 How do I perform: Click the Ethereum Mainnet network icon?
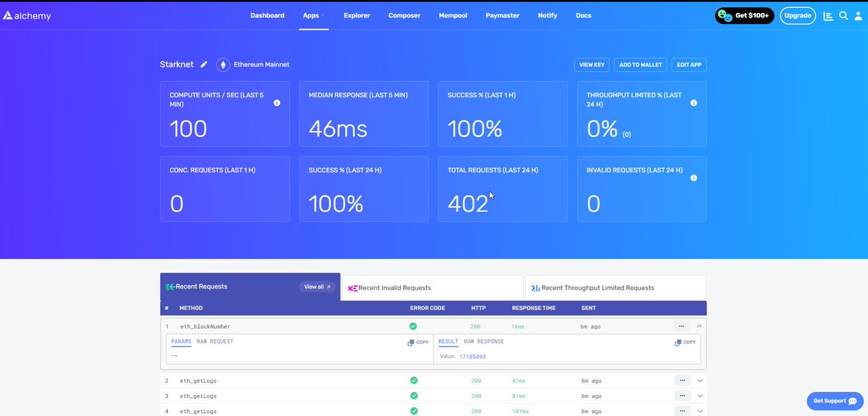click(x=223, y=64)
